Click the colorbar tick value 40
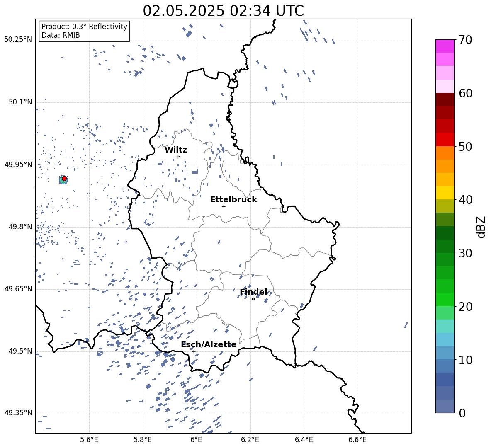This screenshot has width=491, height=448. [465, 200]
